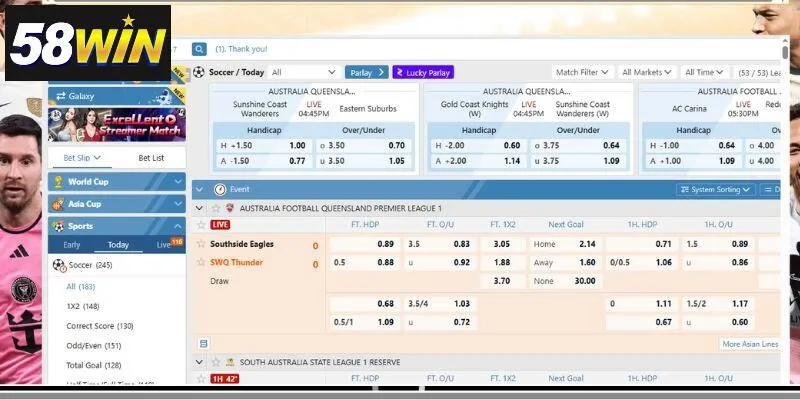Click the South Australia State League badge icon

tap(230, 362)
